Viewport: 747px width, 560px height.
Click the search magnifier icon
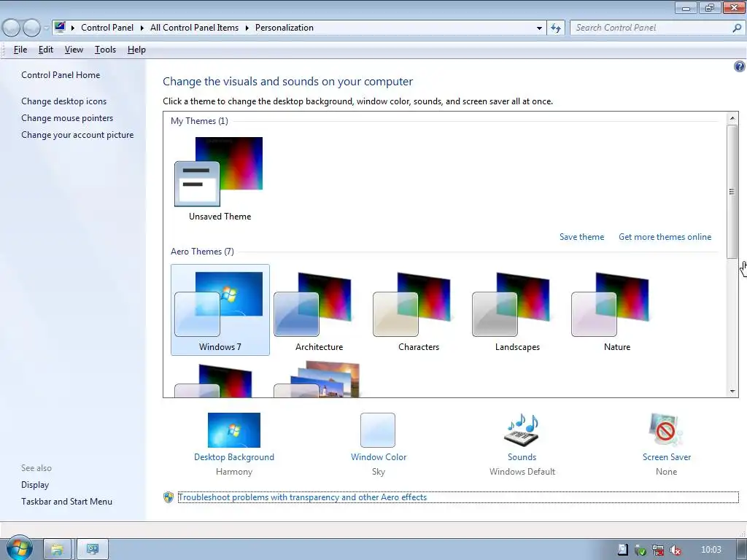point(737,28)
